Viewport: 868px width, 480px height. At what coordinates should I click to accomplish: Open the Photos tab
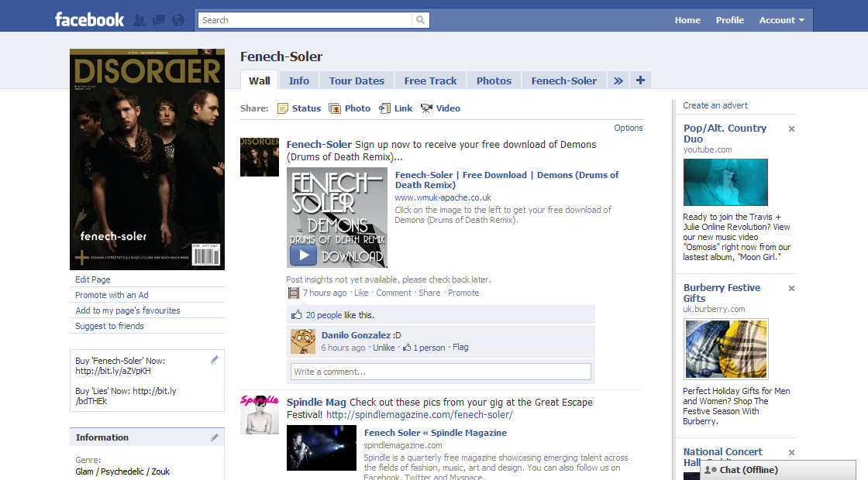tap(494, 81)
